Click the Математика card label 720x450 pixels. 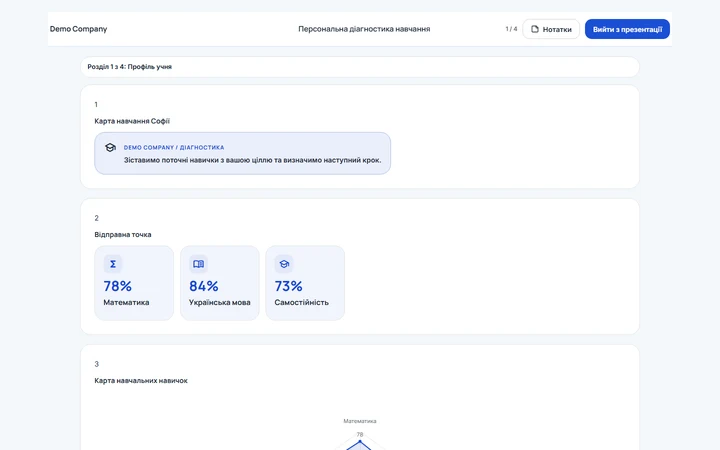pos(126,303)
